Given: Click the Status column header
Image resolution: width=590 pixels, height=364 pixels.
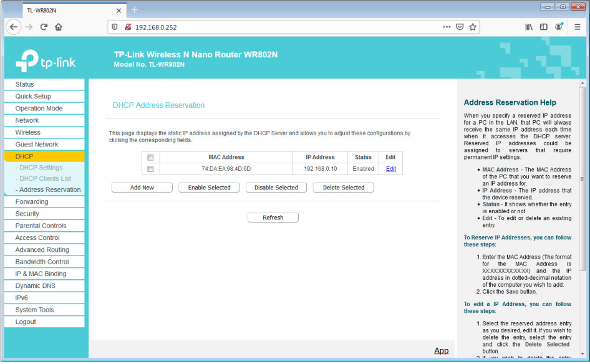Looking at the screenshot, I should [363, 157].
